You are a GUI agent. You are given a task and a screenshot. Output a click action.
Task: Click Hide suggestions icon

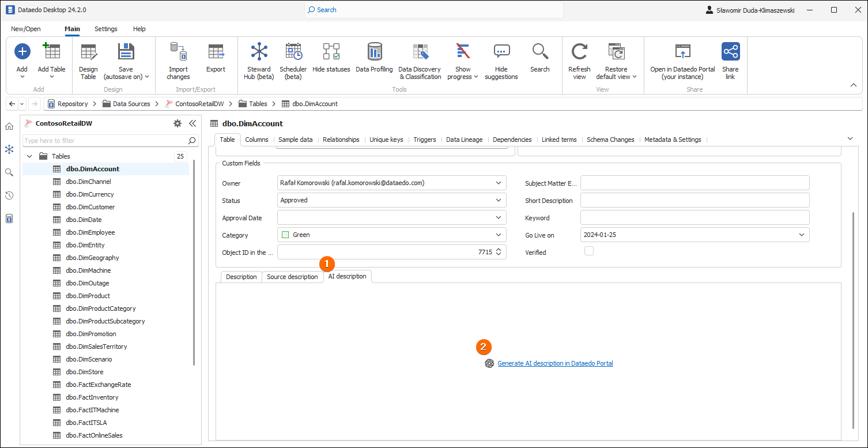[501, 51]
